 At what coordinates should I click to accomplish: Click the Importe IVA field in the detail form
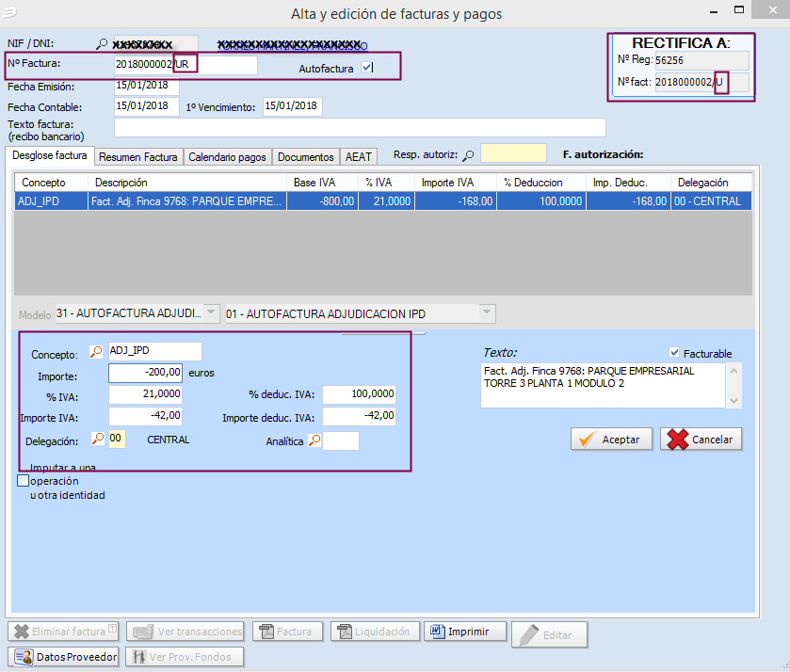click(145, 416)
